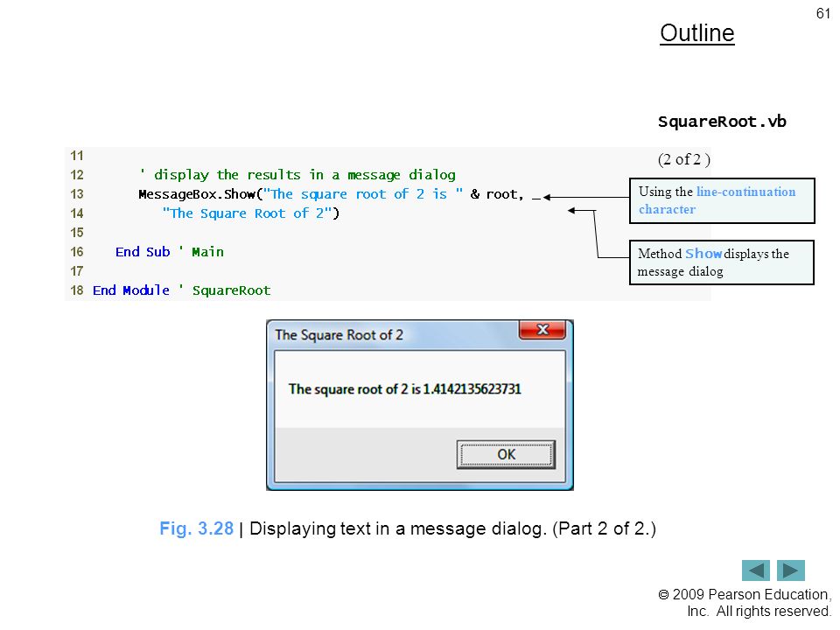The width and height of the screenshot is (840, 630).
Task: Click the Outline heading link
Action: tap(697, 33)
